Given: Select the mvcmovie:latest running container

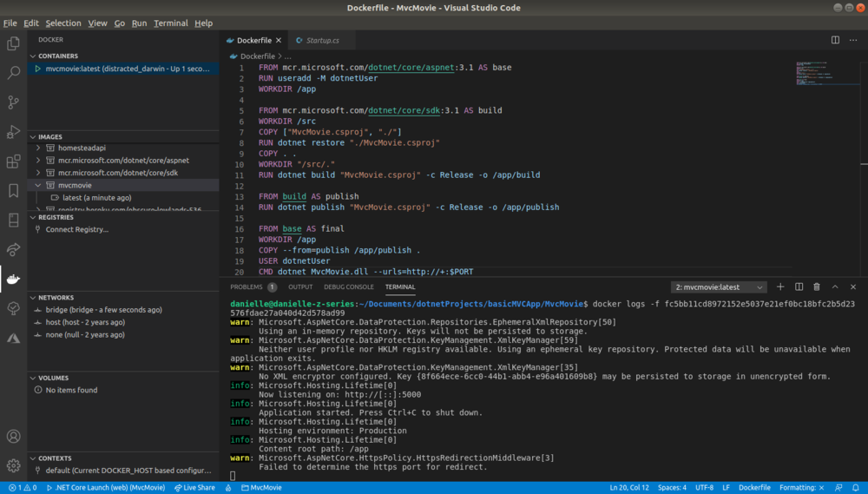Looking at the screenshot, I should [x=123, y=69].
